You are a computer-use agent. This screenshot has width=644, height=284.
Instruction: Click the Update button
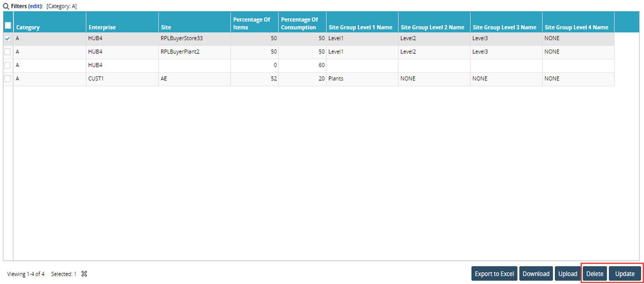coord(625,274)
